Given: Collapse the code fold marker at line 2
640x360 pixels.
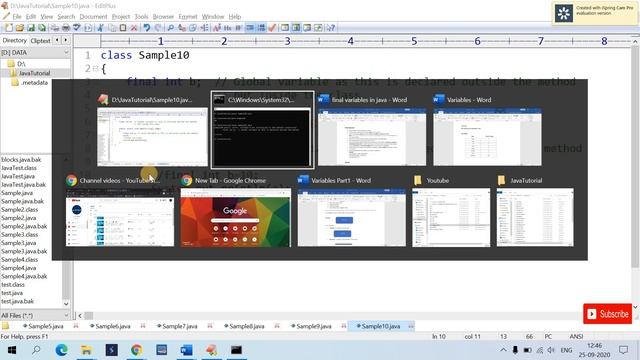Looking at the screenshot, I should pos(96,69).
